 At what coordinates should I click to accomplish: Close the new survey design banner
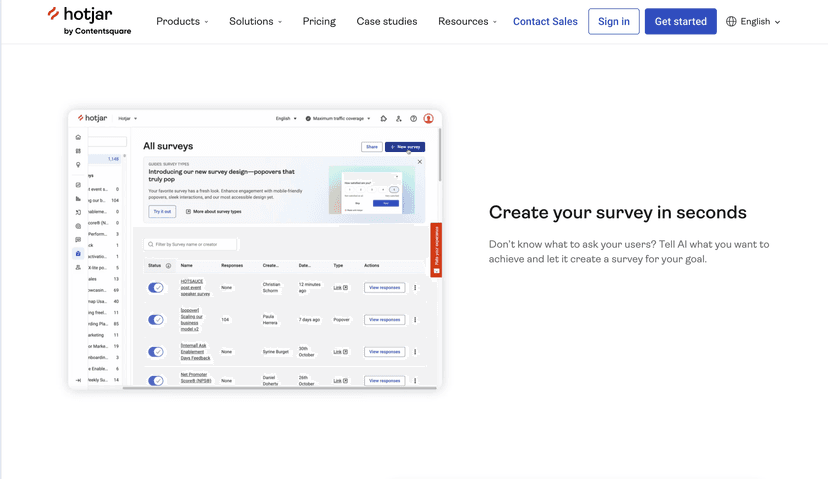point(420,162)
